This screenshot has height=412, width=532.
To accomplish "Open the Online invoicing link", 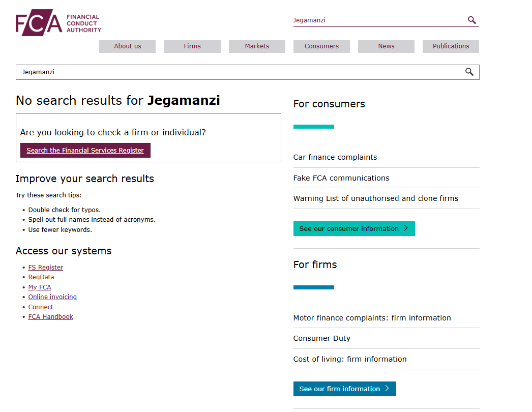I will point(52,297).
